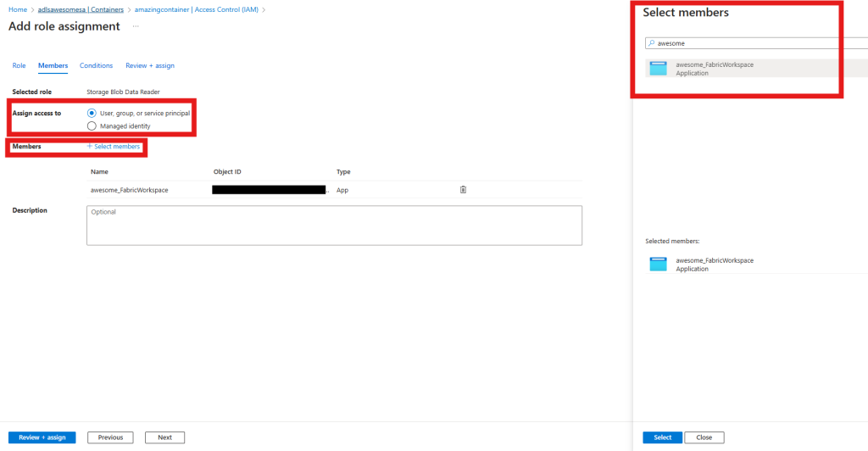Click the Review + assign button
Image resolution: width=868 pixels, height=451 pixels.
(42, 437)
